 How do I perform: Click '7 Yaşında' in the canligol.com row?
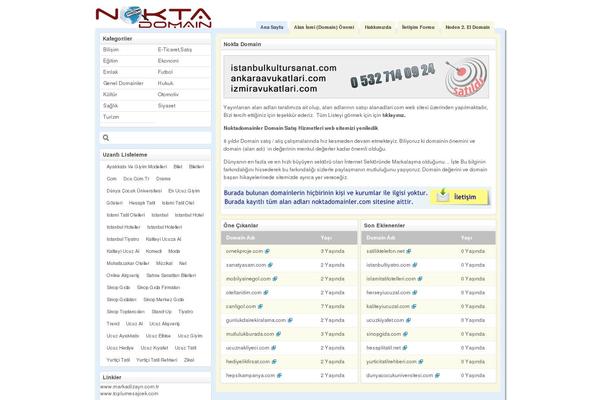(333, 306)
